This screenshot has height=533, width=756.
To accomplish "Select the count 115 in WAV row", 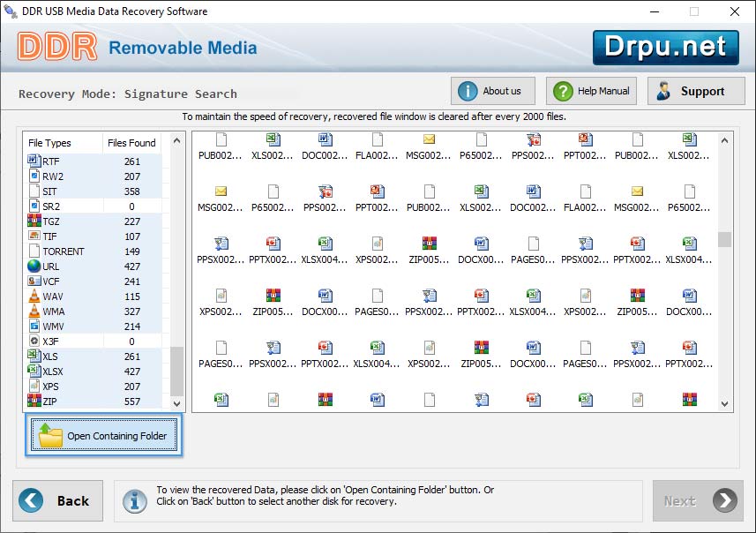I will (x=132, y=297).
